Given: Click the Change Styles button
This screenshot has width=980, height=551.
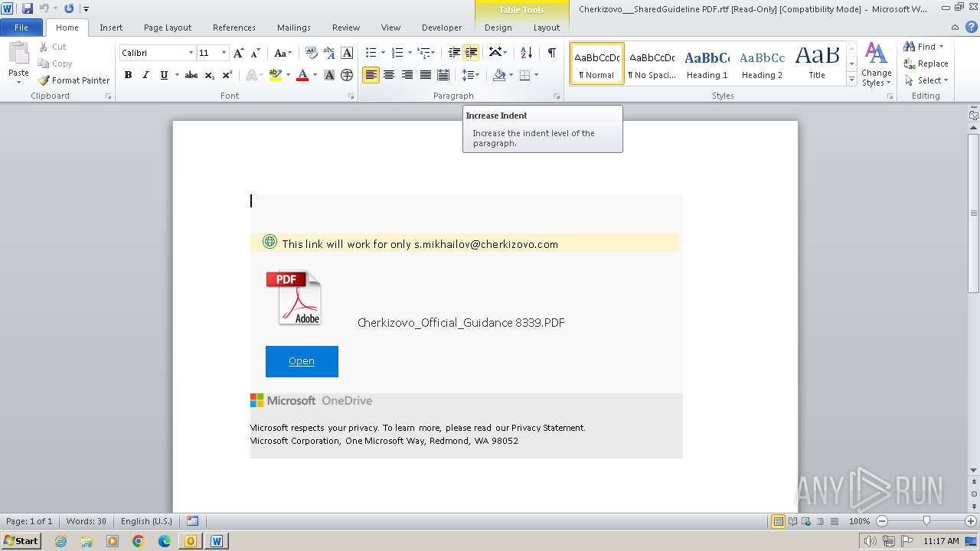Looking at the screenshot, I should pyautogui.click(x=876, y=65).
